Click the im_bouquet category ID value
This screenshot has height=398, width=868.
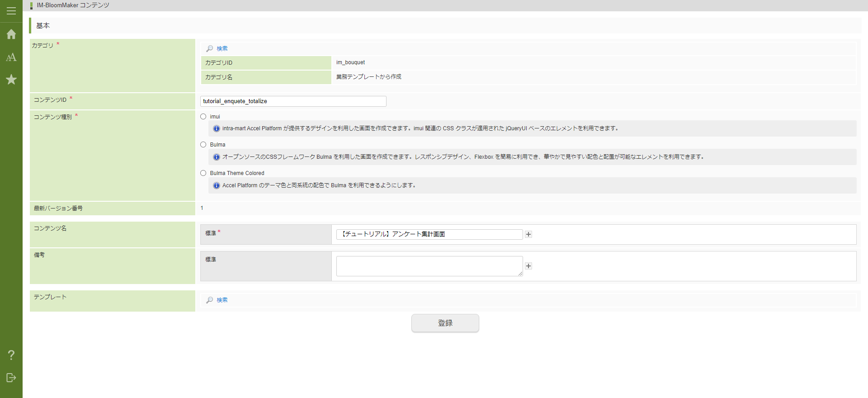pyautogui.click(x=350, y=62)
